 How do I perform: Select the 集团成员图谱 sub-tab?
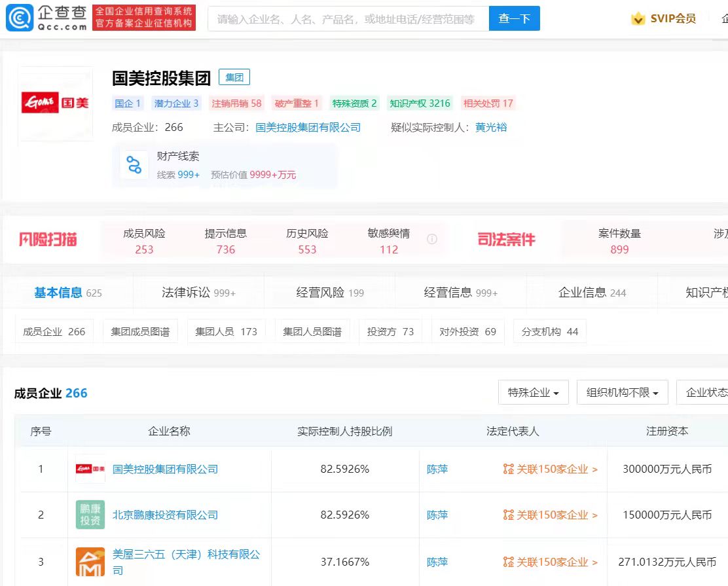click(x=140, y=331)
